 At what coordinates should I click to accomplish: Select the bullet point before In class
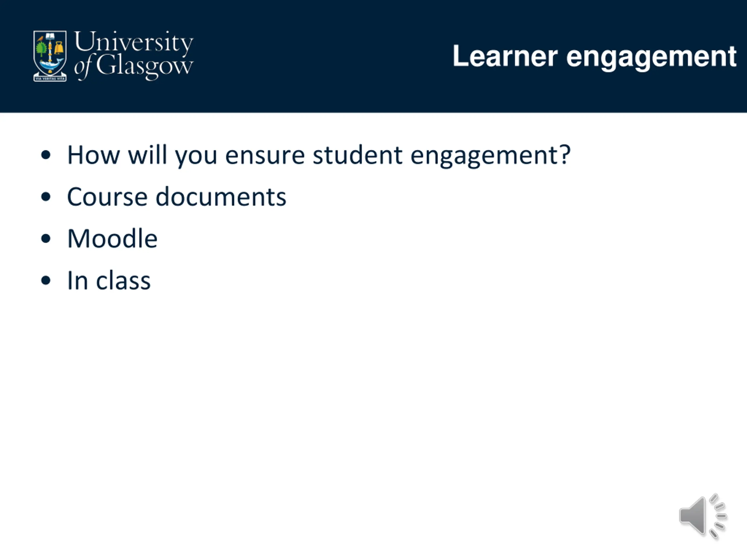click(46, 281)
